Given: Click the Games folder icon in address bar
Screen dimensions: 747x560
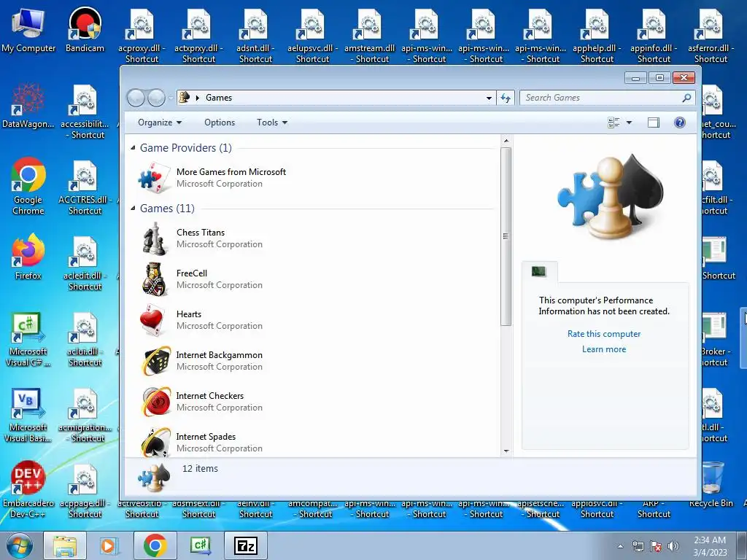Looking at the screenshot, I should tap(184, 97).
